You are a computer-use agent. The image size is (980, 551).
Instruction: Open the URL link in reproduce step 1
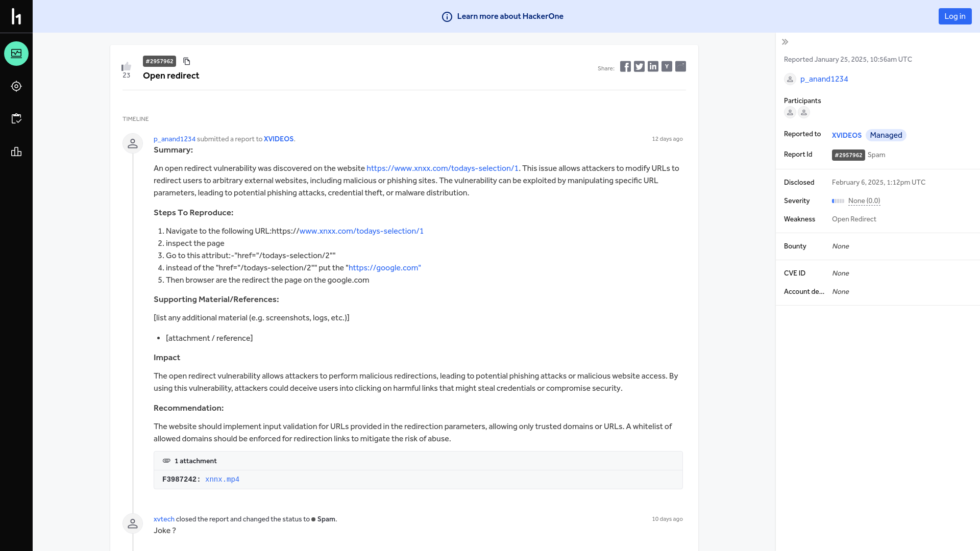[x=361, y=231]
